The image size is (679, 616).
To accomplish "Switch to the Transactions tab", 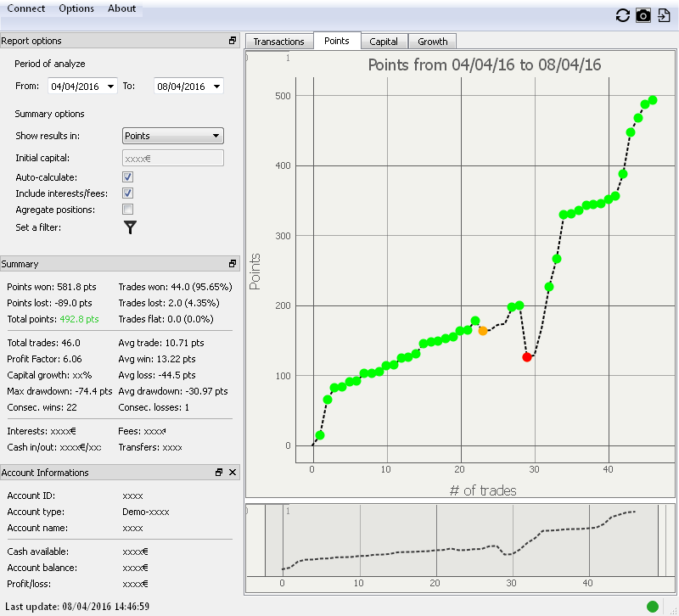I will 278,42.
